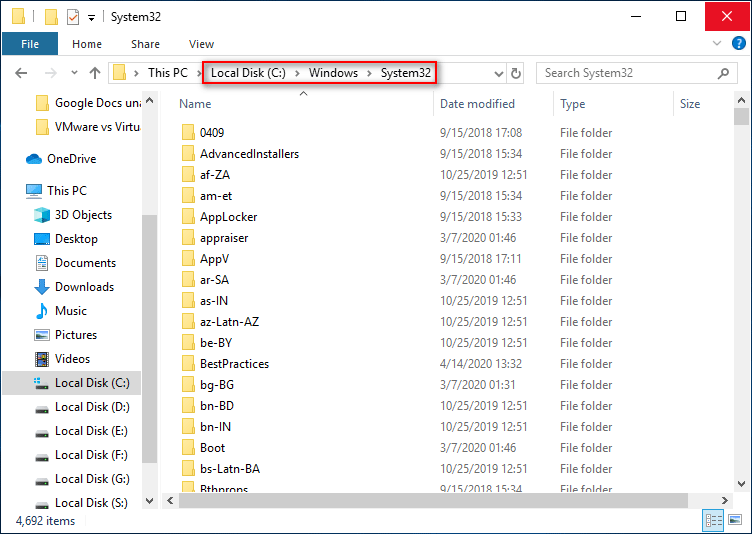Sort by Date modified column header

(479, 104)
